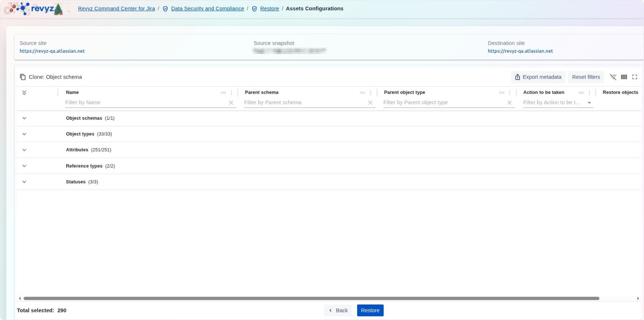Toggle the show/hide filters icon
Screen dimensions: 644x320
coord(613,77)
